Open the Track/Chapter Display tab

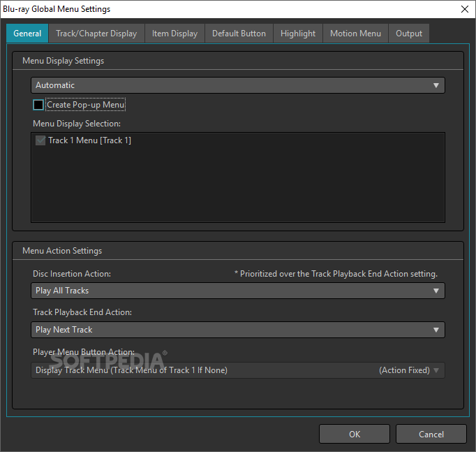96,33
